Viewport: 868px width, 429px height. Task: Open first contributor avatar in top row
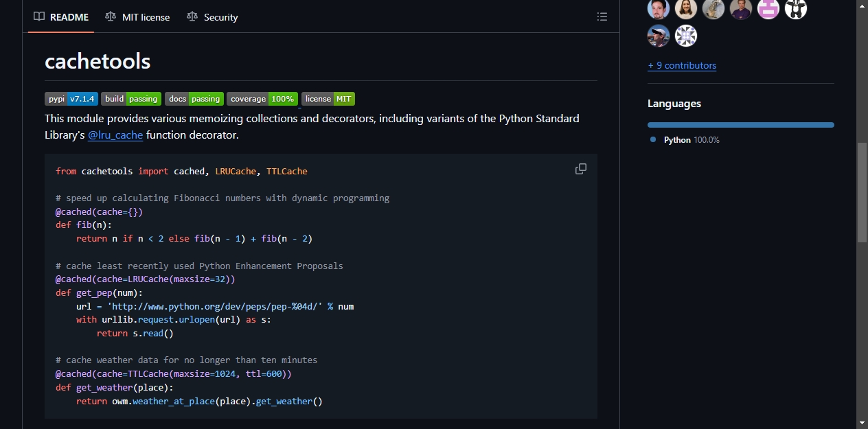coord(659,8)
